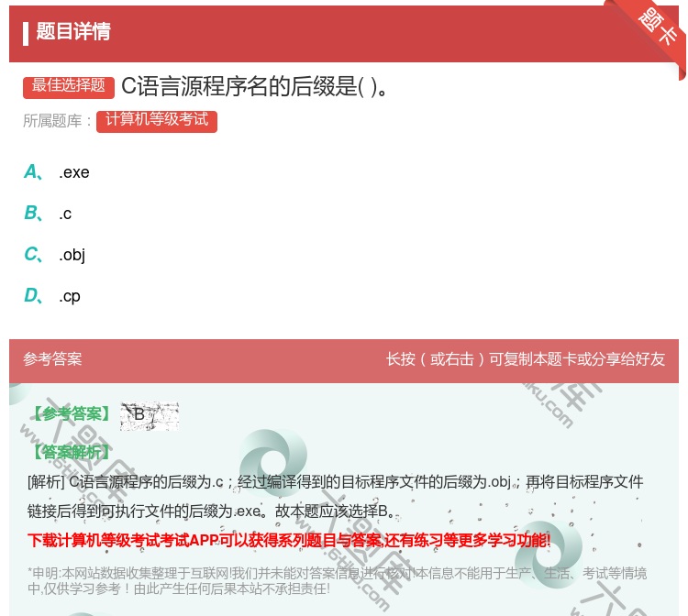Screen dimensions: 688x616
Task: Click the 【答案解析】 green label
Action: (71, 452)
